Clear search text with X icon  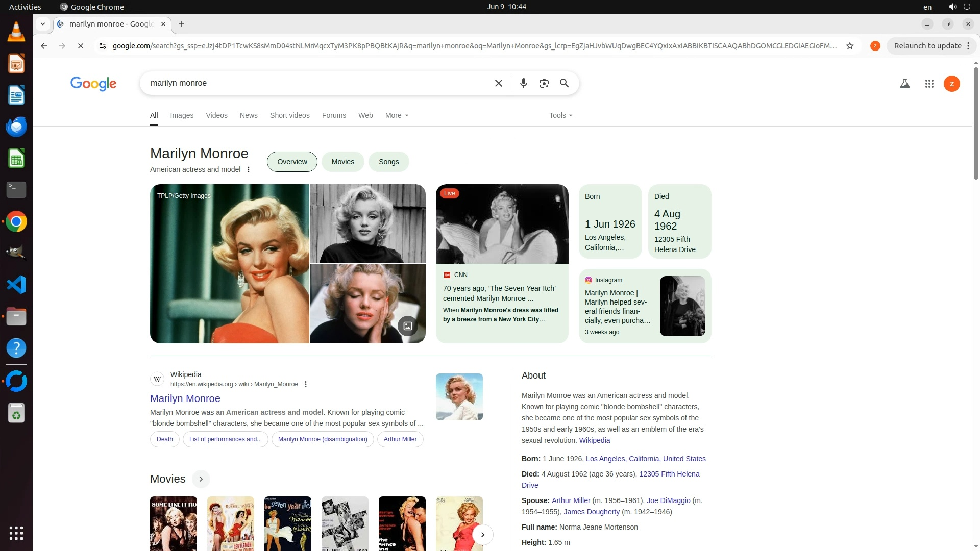pyautogui.click(x=499, y=83)
